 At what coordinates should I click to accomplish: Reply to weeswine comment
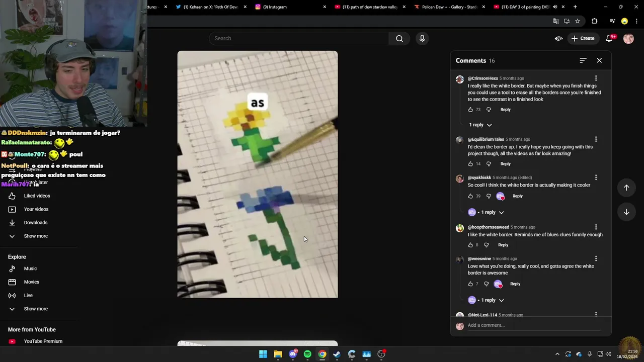click(x=515, y=284)
